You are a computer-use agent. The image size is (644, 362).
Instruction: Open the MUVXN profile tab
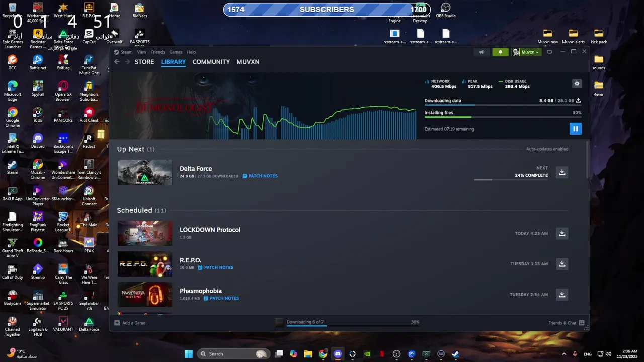pos(248,62)
